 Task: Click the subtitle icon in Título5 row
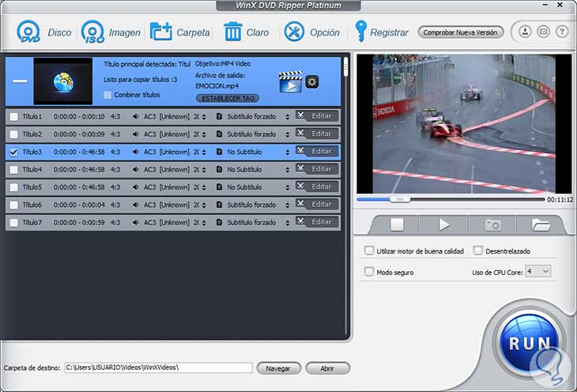click(219, 187)
